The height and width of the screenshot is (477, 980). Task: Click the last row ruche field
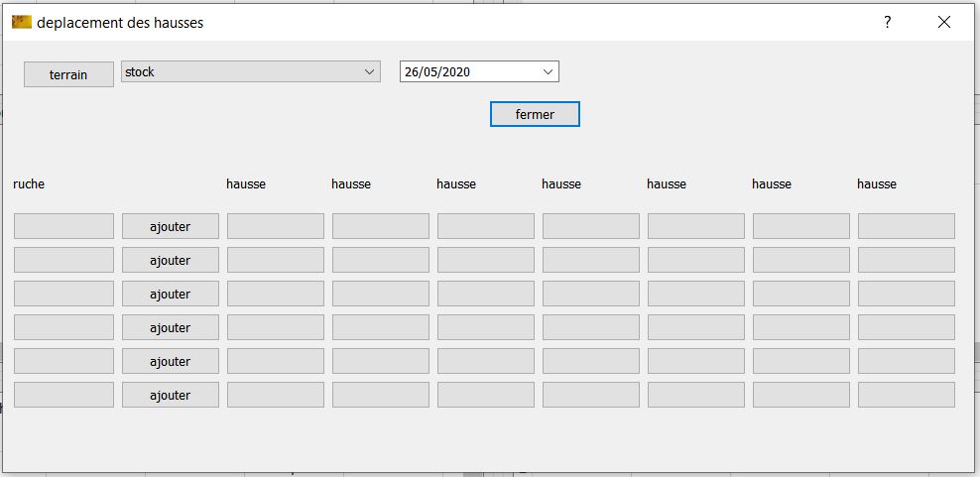[63, 395]
